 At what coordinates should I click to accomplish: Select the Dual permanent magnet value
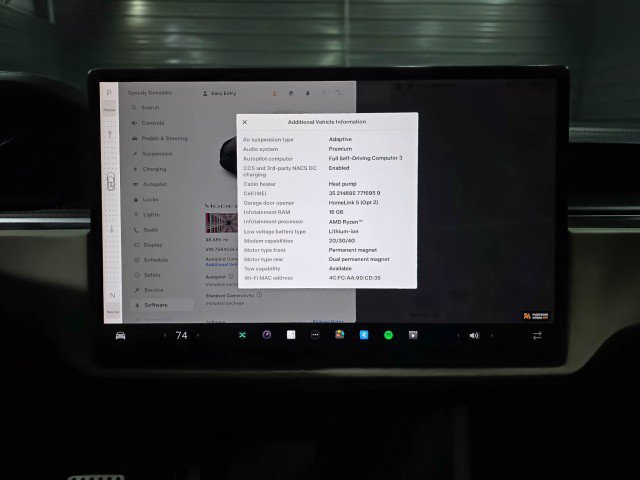pyautogui.click(x=359, y=259)
